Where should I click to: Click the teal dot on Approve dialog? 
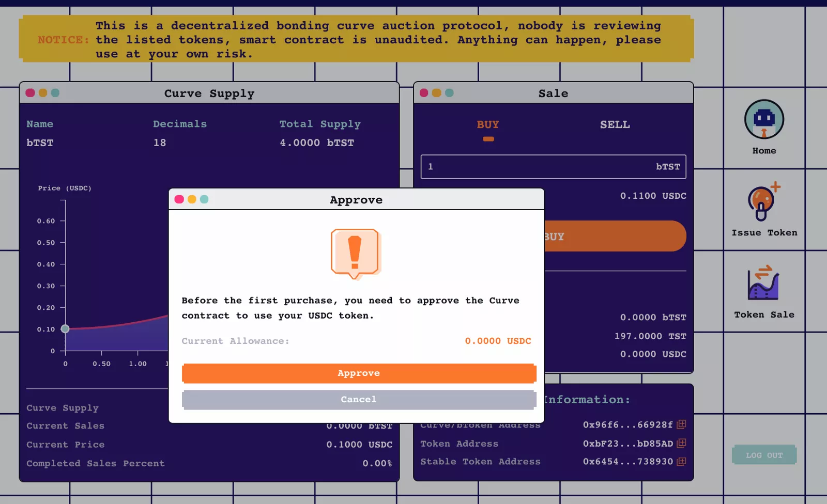204,199
